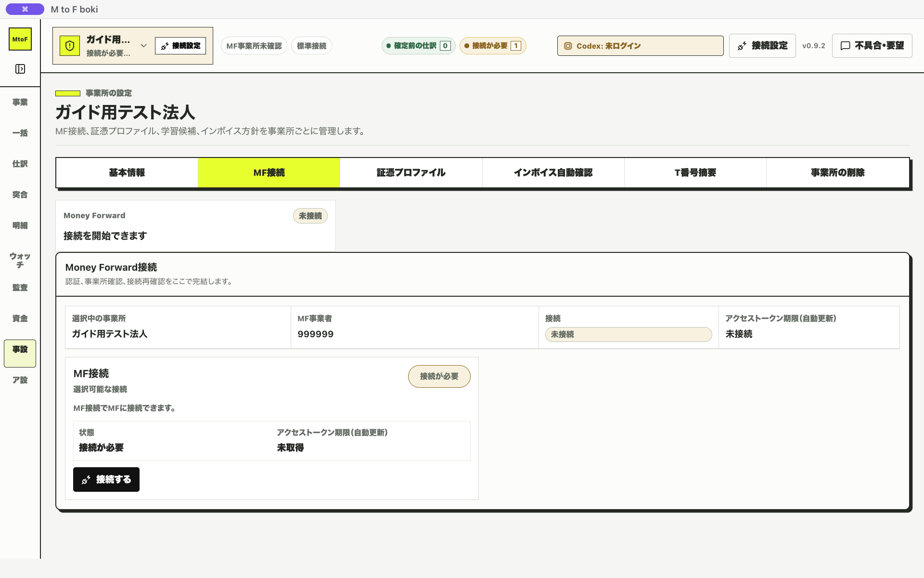Click the command icon in the title bar
The image size is (924, 578).
(x=25, y=9)
